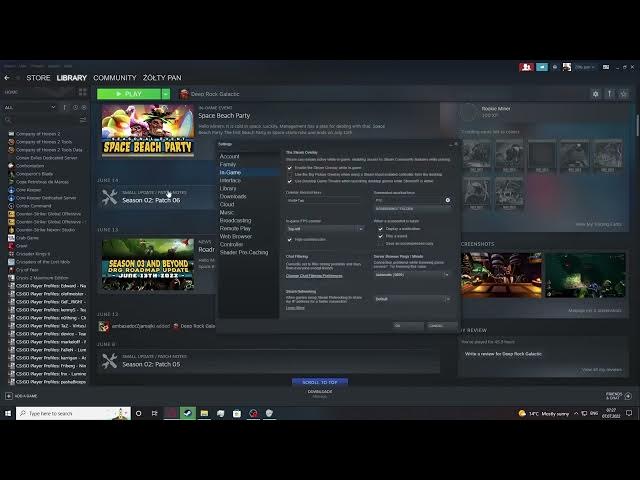Click Deep Rock Galactic icon beside Play
This screenshot has height=480, width=640.
[x=184, y=94]
